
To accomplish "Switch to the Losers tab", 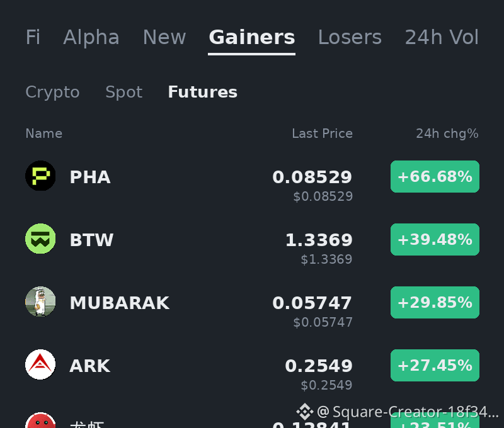I will click(x=350, y=37).
